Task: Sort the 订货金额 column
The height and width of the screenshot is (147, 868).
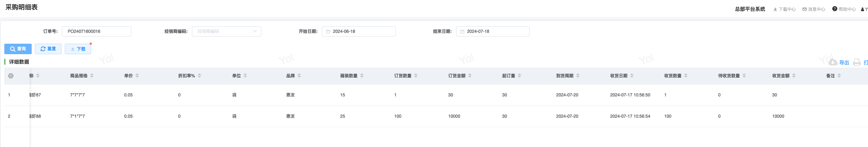Action: click(x=470, y=76)
